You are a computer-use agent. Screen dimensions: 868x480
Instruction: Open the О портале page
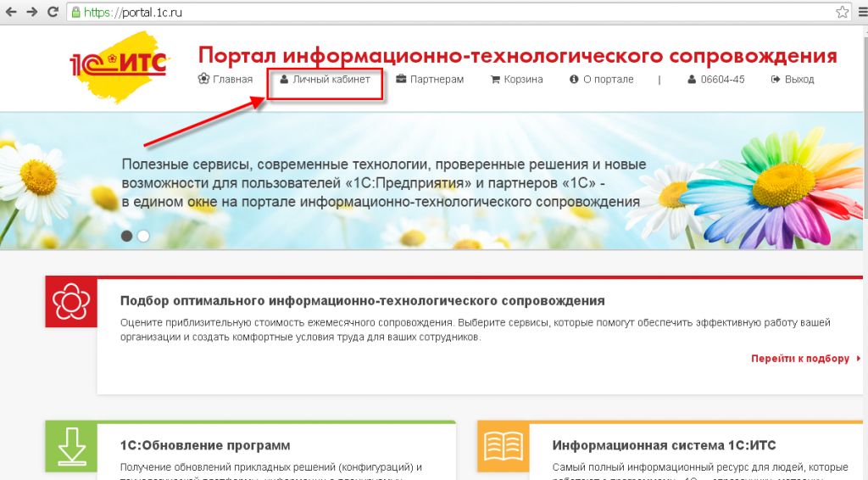(x=602, y=80)
